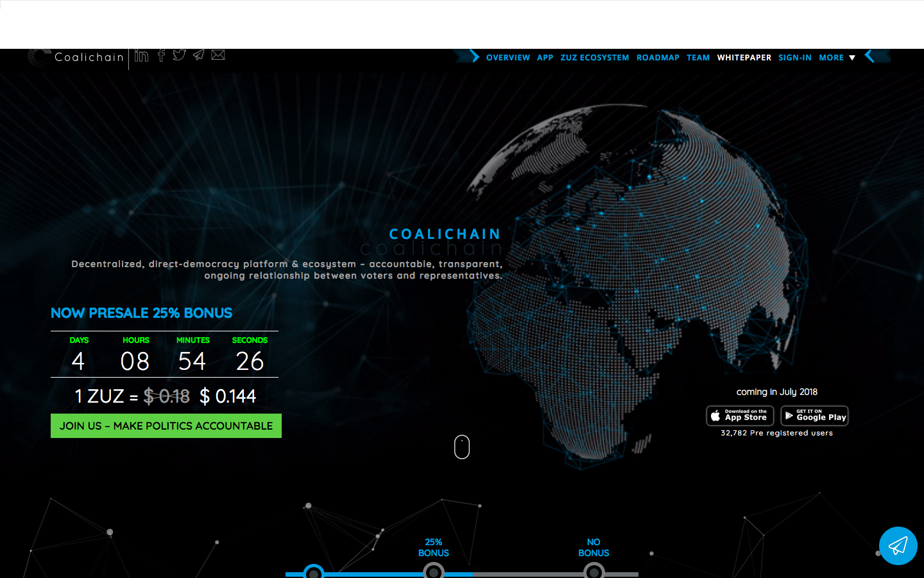The image size is (924, 578).
Task: Select ZUZ ECOSYSTEM in the navigation
Action: point(595,58)
